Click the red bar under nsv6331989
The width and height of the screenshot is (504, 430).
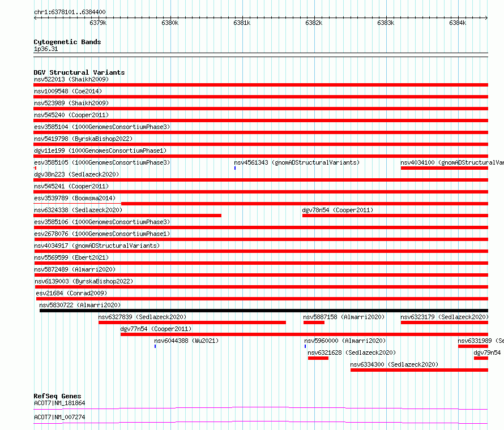(473, 346)
